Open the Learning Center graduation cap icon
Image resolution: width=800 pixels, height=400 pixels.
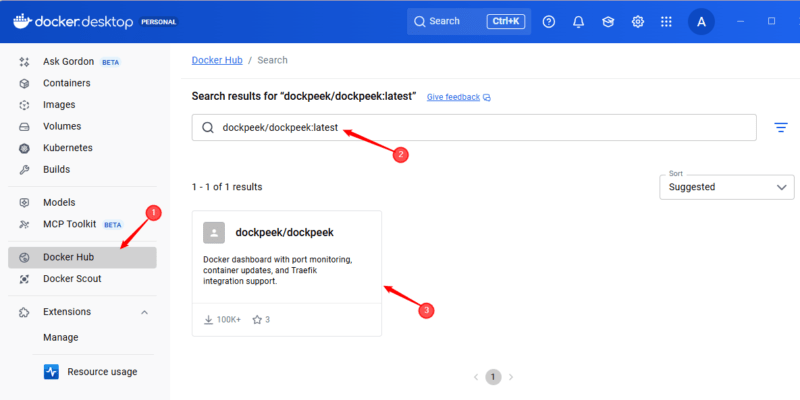pyautogui.click(x=608, y=21)
